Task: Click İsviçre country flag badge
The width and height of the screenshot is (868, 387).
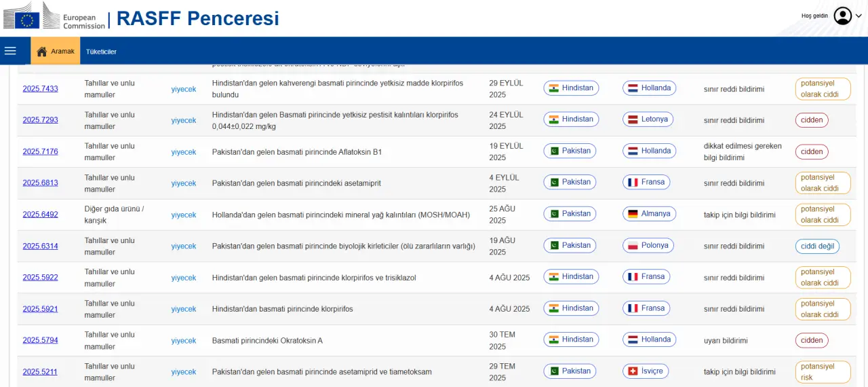Action: pyautogui.click(x=646, y=371)
